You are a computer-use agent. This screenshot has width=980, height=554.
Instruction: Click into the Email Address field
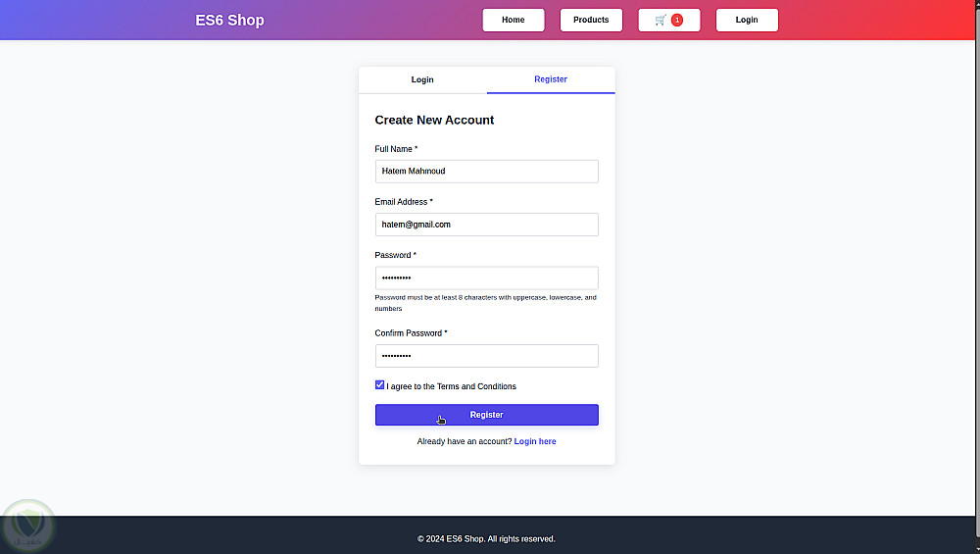(486, 225)
